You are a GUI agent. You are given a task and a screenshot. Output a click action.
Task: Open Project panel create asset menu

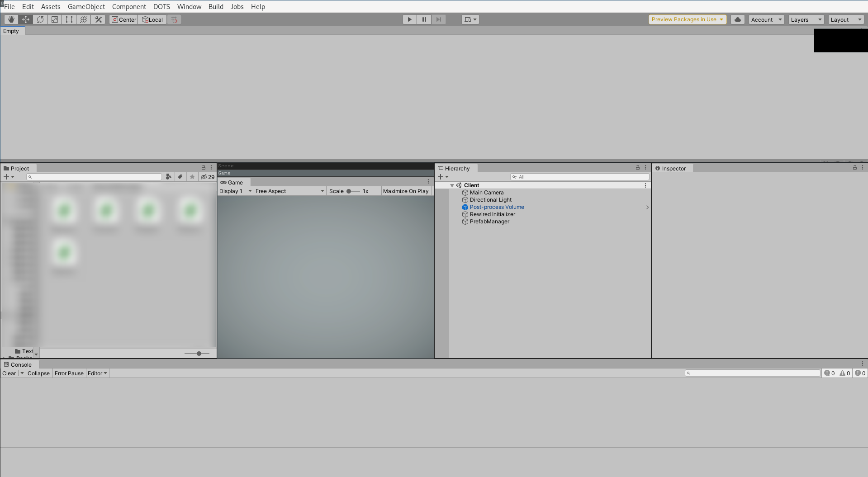(9, 177)
